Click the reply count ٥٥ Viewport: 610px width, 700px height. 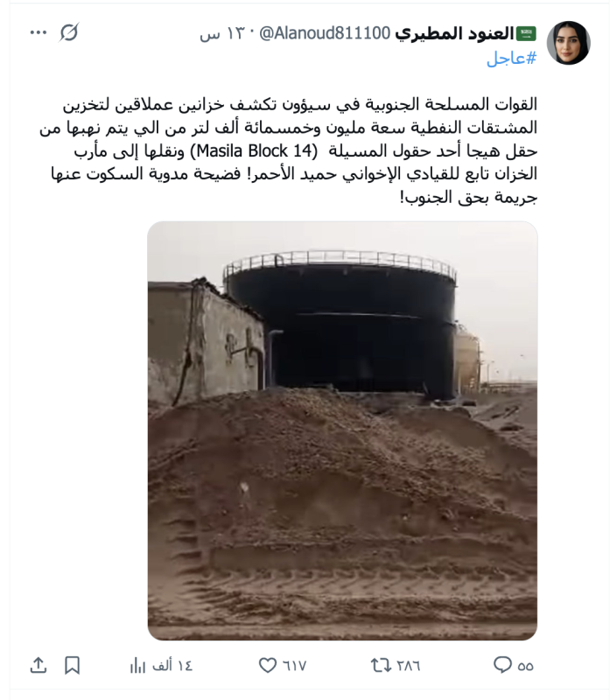(526, 666)
